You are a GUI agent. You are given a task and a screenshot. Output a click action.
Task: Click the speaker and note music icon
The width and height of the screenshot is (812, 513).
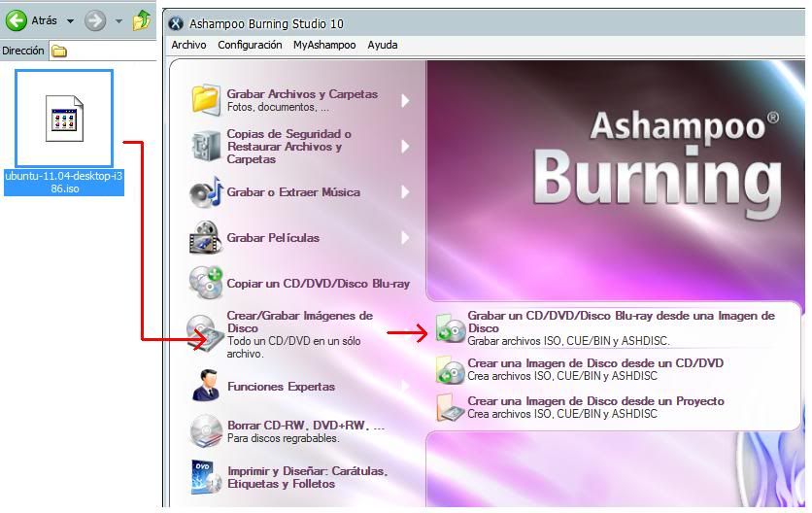click(x=206, y=192)
